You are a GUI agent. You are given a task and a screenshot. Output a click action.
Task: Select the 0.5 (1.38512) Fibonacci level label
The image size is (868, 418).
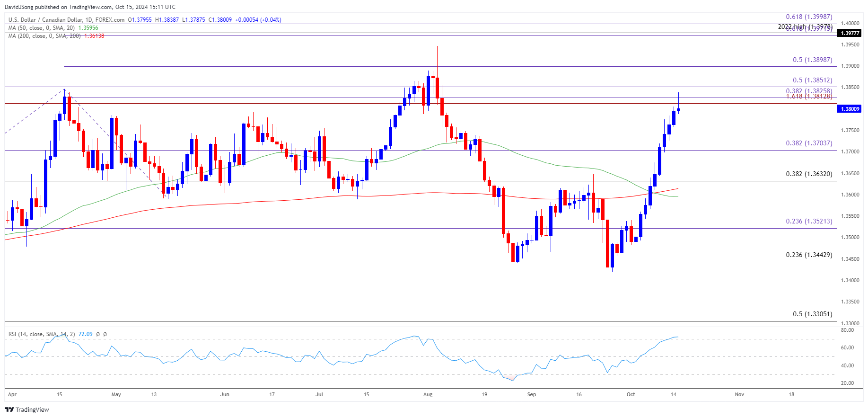point(812,80)
